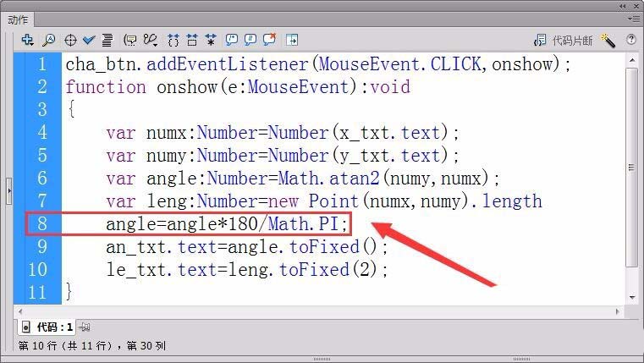Collapse the selected code block
Viewport: 644px width, 363px height.
[x=192, y=40]
